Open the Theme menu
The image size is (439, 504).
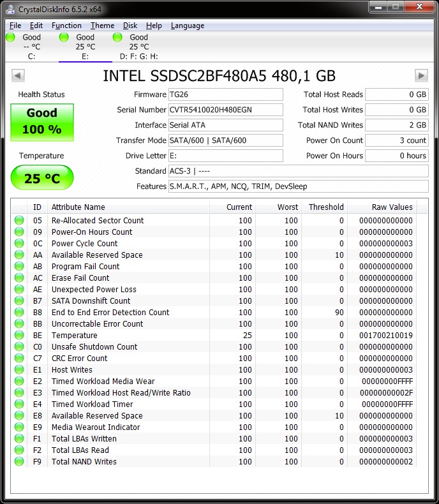(x=102, y=26)
